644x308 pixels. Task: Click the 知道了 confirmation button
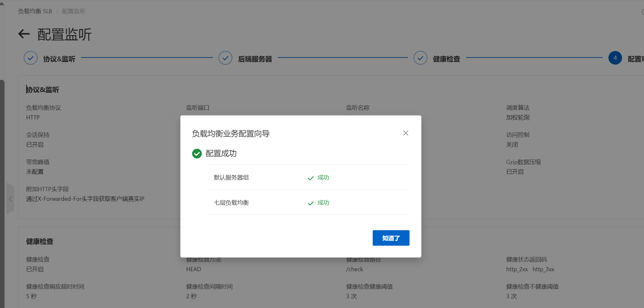[x=391, y=238]
